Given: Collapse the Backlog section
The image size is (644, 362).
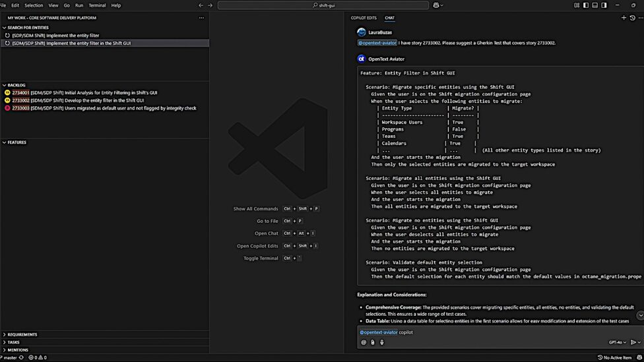Looking at the screenshot, I should [x=16, y=85].
